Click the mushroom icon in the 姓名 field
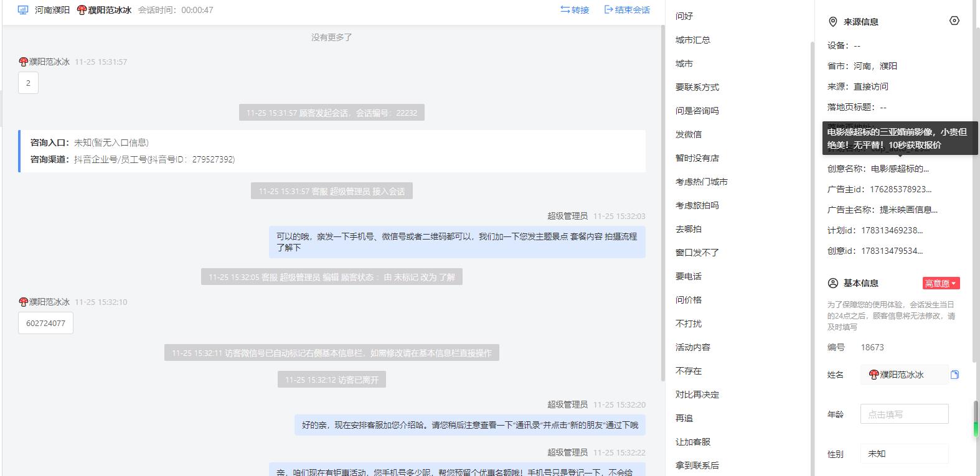The height and width of the screenshot is (476, 980). click(874, 375)
